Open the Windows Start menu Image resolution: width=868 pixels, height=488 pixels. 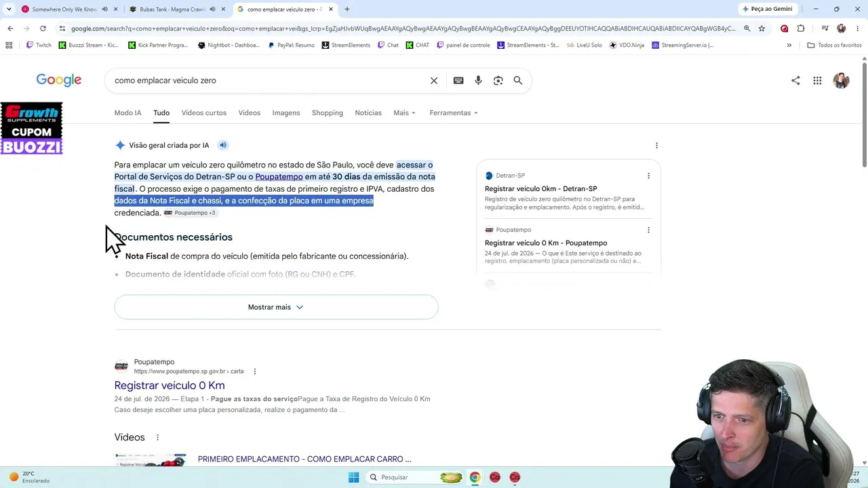[x=353, y=477]
